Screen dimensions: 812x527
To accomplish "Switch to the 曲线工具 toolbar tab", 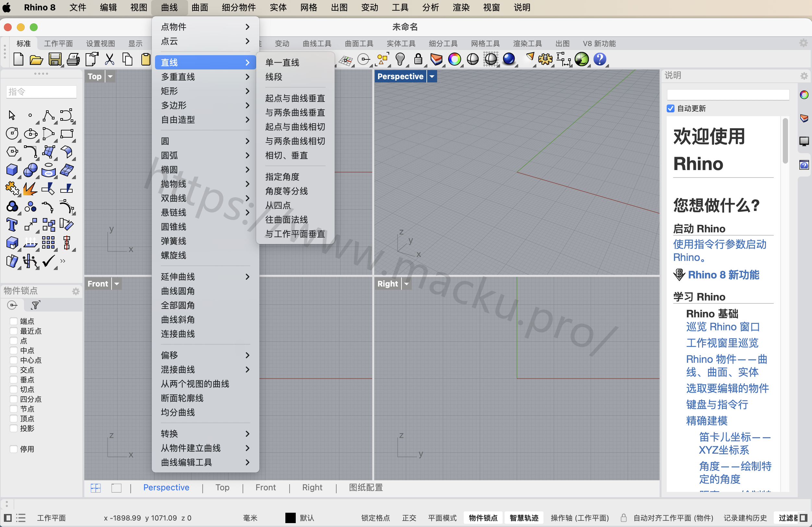I will (316, 44).
